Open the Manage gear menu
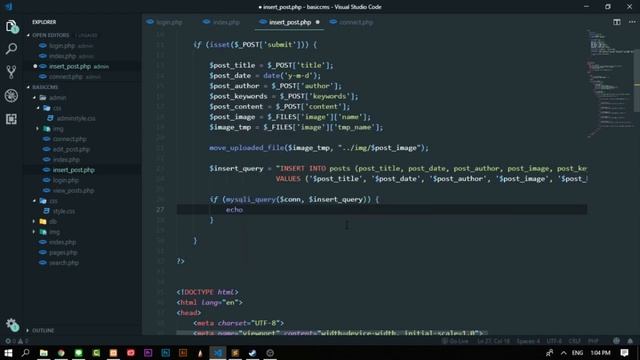 pyautogui.click(x=12, y=325)
